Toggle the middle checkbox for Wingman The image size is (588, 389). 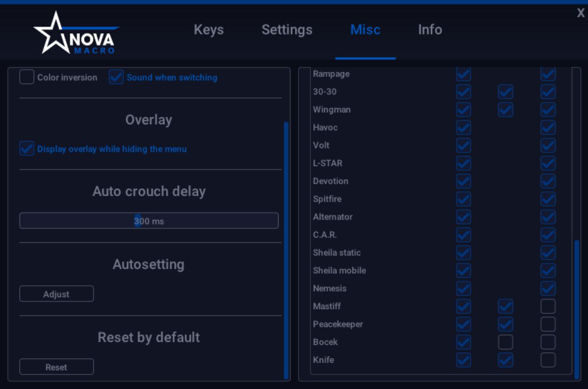tap(506, 109)
